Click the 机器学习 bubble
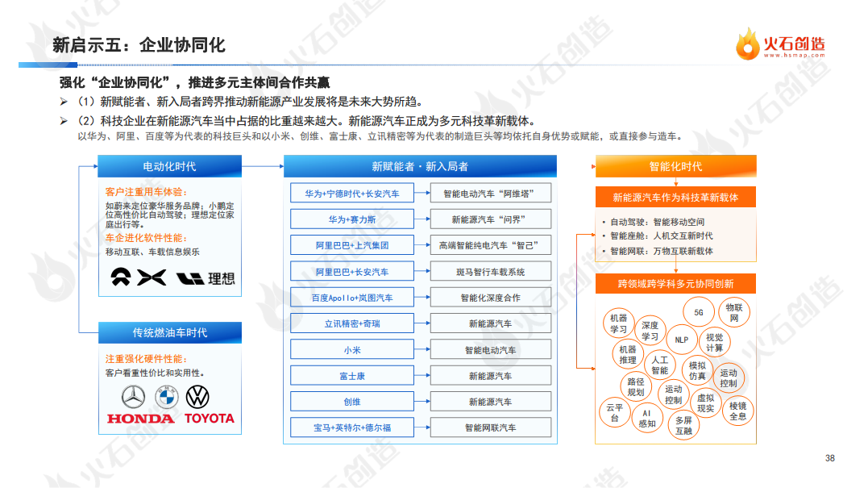 point(618,323)
